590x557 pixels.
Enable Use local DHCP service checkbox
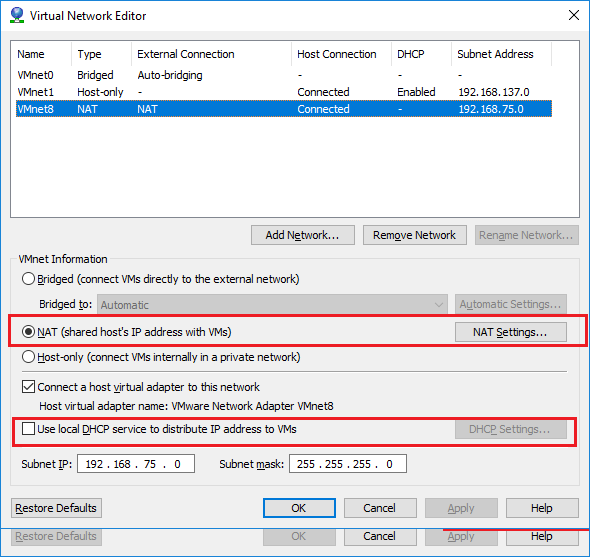click(29, 429)
